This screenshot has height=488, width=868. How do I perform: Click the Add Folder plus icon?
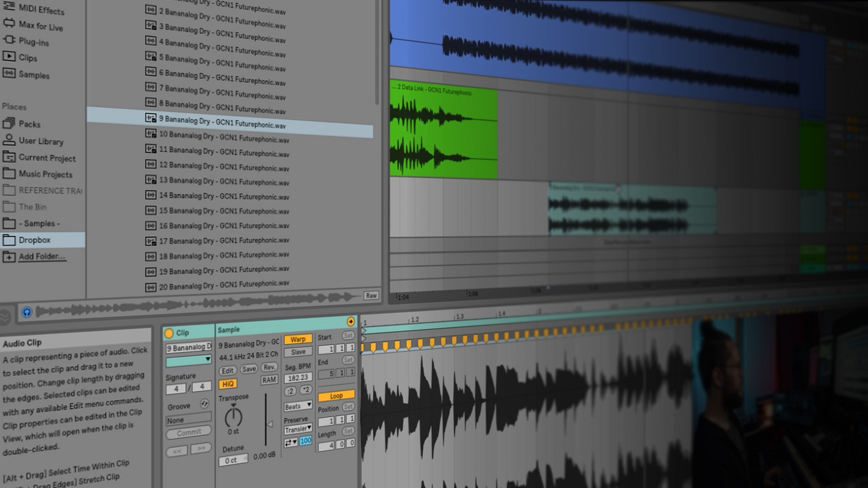(9, 257)
